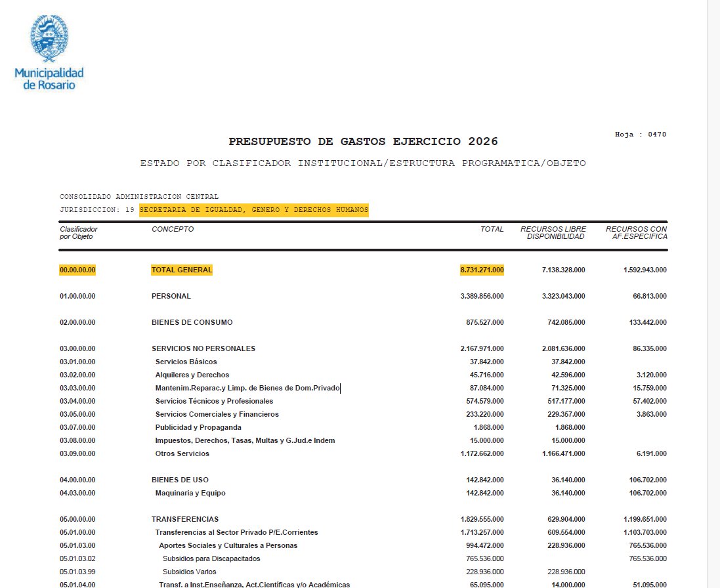Click 'Aportes Sociales y Culturales a Personas'
The width and height of the screenshot is (720, 588).
pos(228,546)
